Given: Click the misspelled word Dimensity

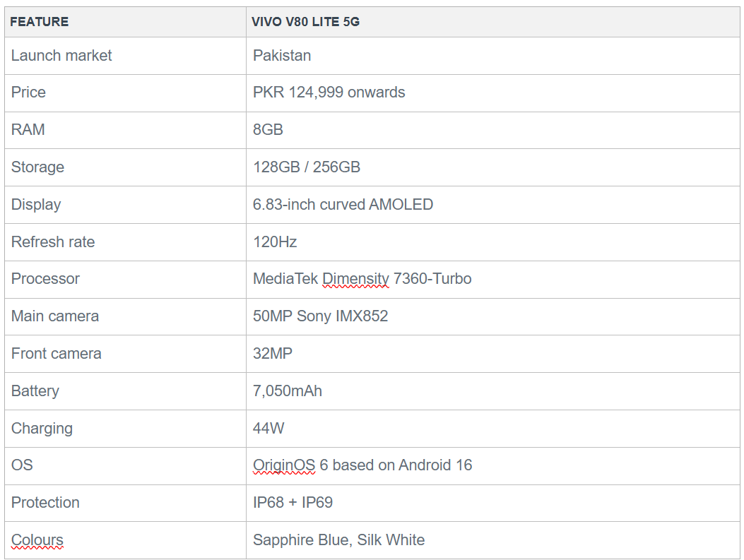Looking at the screenshot, I should [356, 279].
